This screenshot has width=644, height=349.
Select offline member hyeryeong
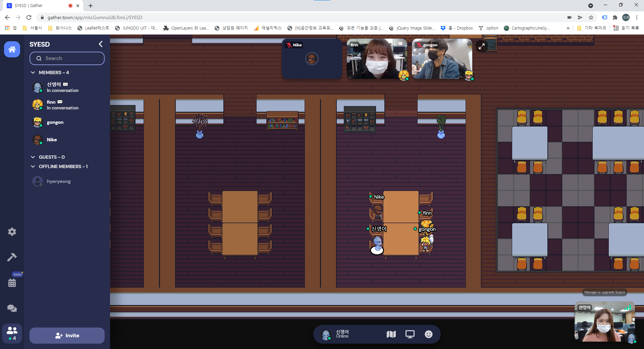[67, 181]
